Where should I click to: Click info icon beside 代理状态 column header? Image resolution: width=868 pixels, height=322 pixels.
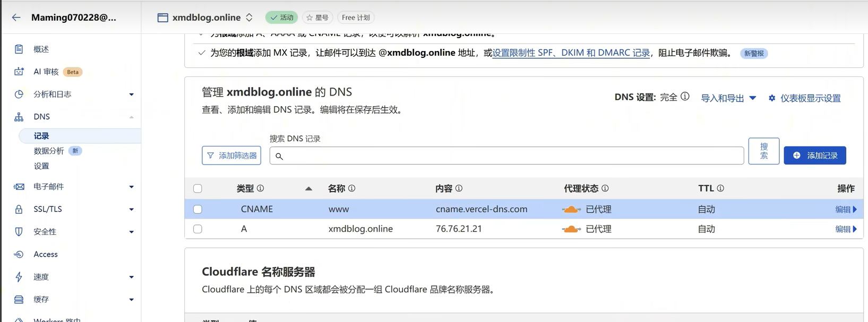click(x=605, y=188)
